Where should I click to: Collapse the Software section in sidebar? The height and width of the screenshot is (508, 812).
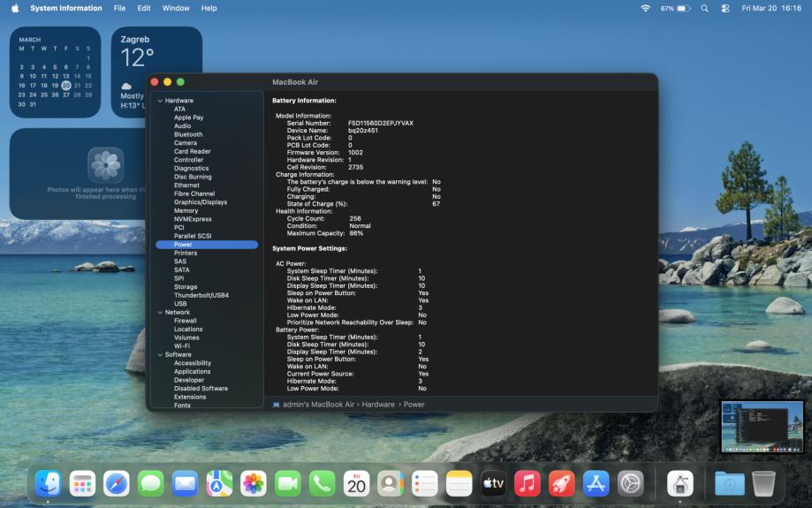pos(160,355)
